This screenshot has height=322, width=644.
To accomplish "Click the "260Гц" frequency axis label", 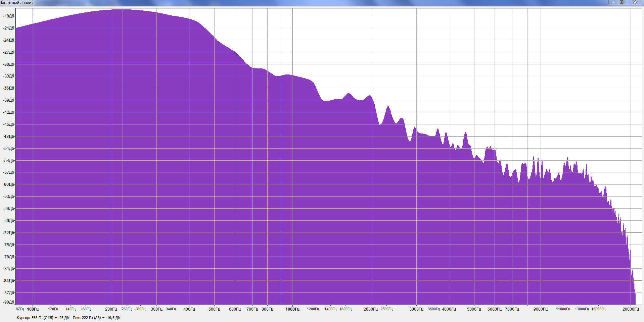I will tap(140, 309).
